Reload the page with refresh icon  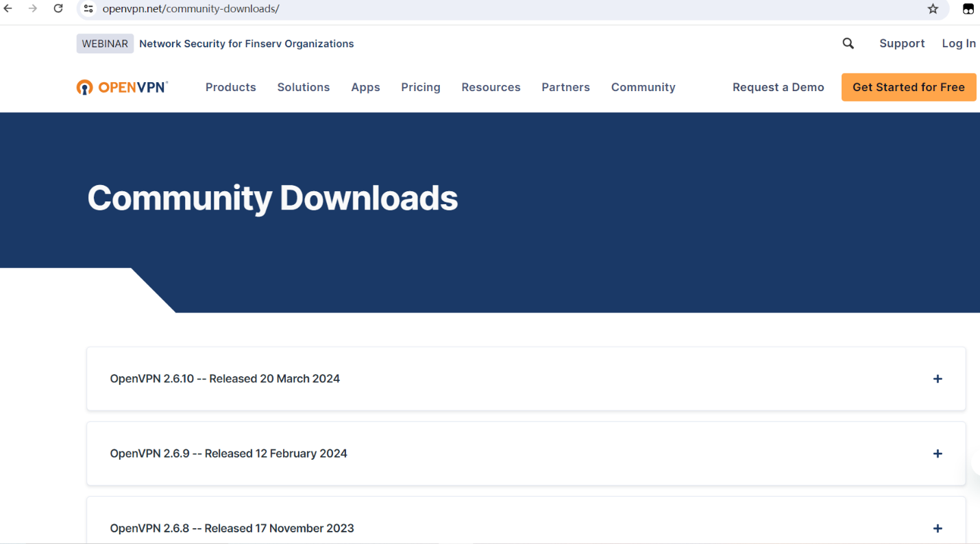coord(58,8)
